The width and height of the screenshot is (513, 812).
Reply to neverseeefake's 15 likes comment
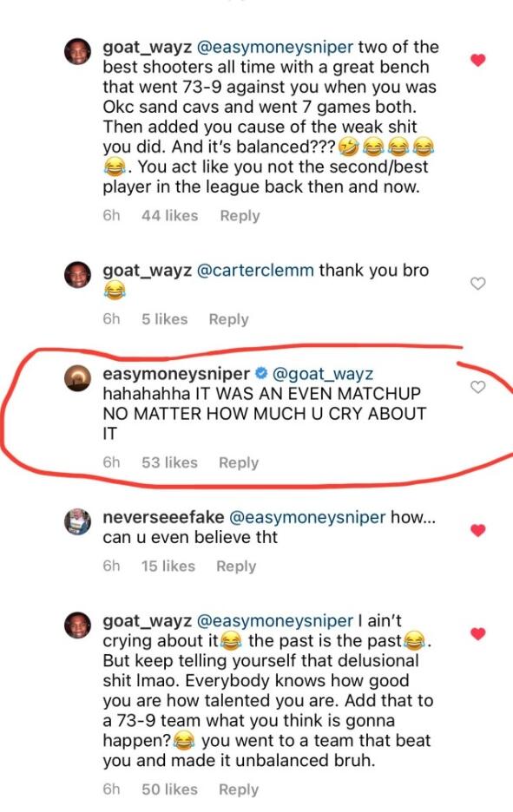point(236,566)
